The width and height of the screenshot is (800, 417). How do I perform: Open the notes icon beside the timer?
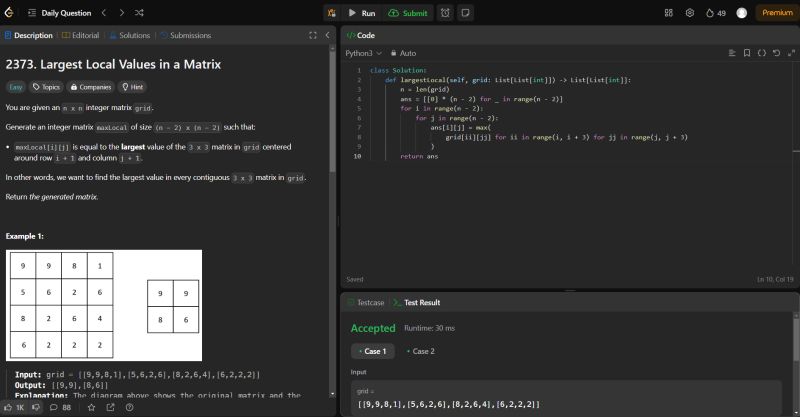tap(465, 13)
